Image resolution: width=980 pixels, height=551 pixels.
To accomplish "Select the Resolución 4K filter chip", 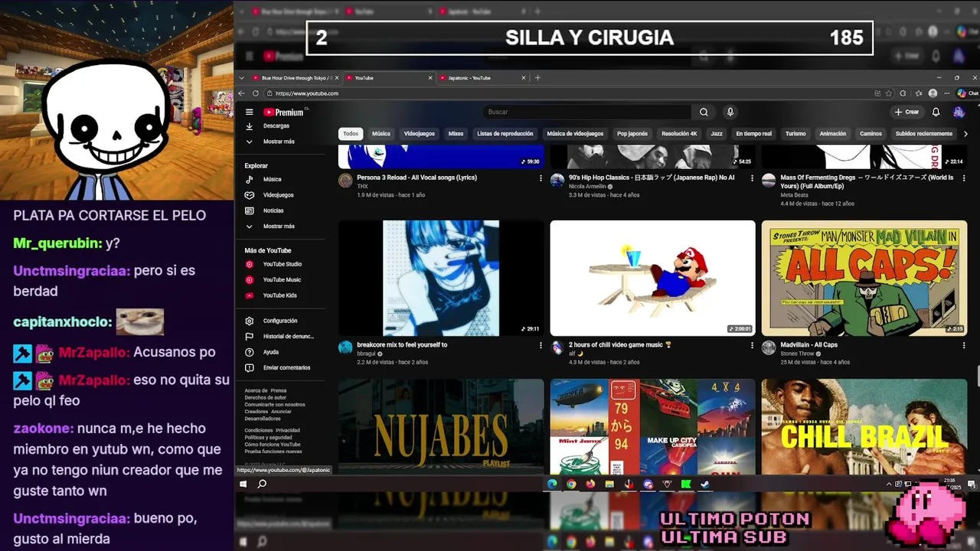I will [680, 134].
